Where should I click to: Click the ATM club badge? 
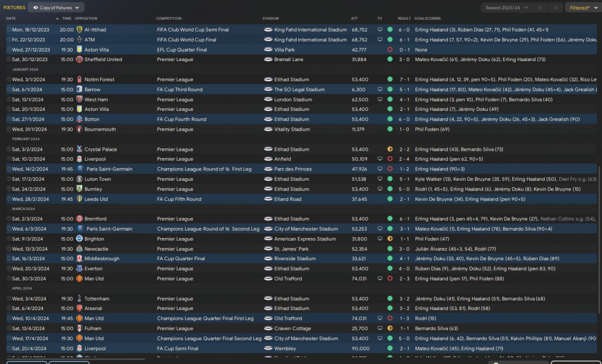point(79,40)
